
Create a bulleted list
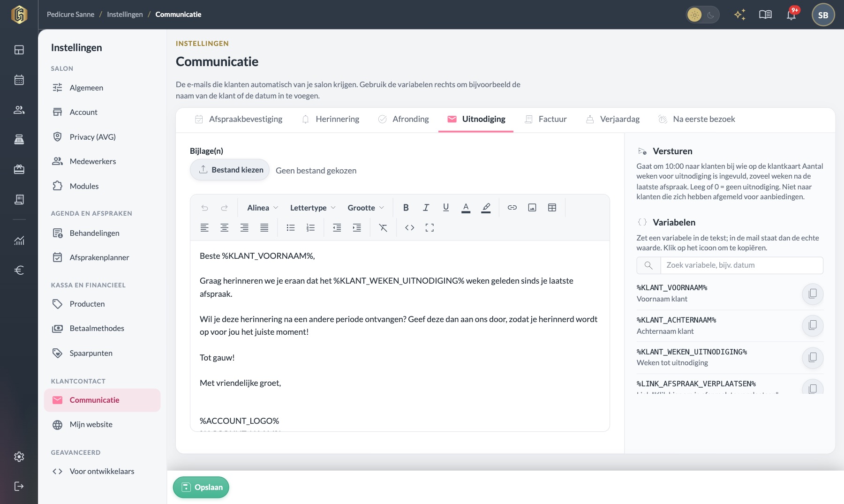coord(291,228)
